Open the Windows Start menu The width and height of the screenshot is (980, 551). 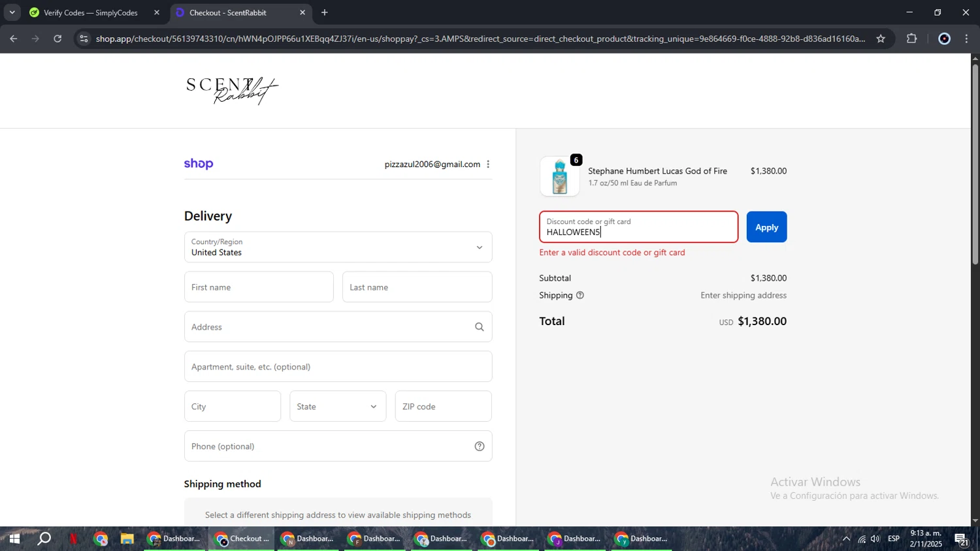(14, 539)
